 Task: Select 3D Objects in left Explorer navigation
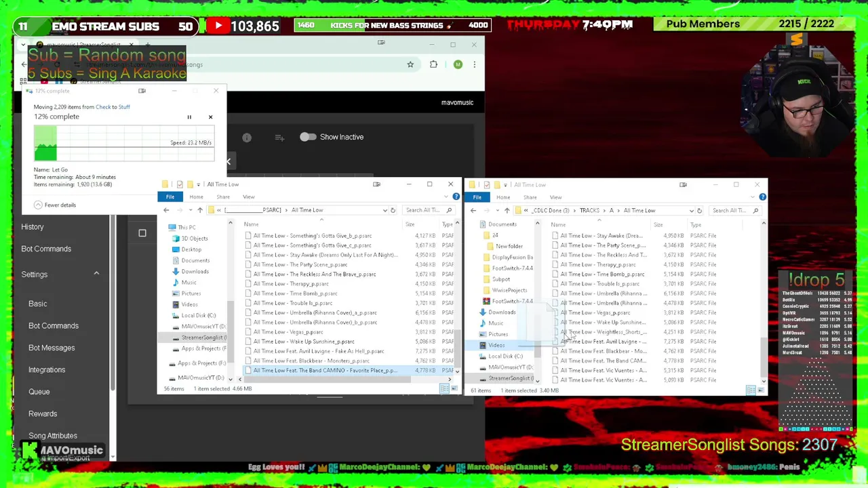click(x=195, y=239)
